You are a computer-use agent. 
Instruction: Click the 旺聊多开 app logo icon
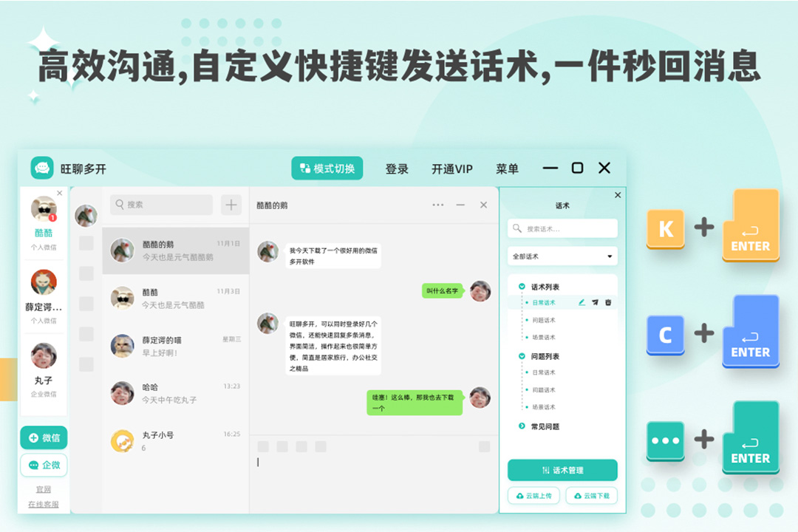pyautogui.click(x=42, y=168)
